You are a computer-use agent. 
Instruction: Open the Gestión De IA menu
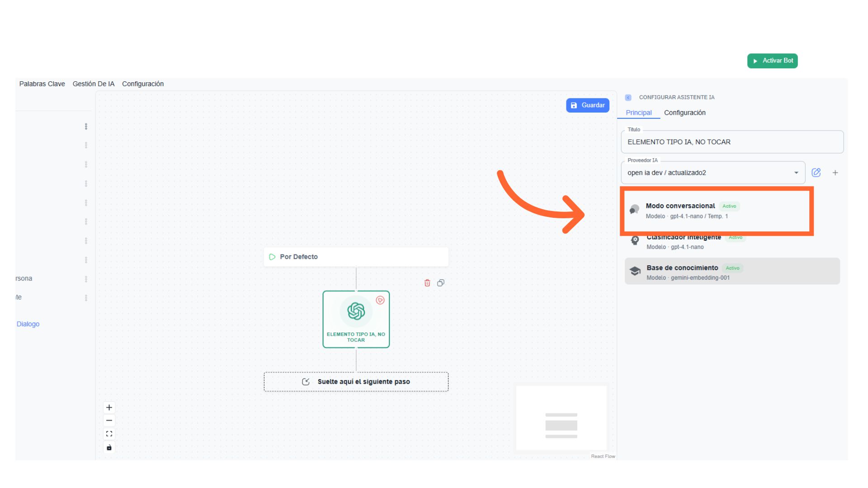point(94,84)
